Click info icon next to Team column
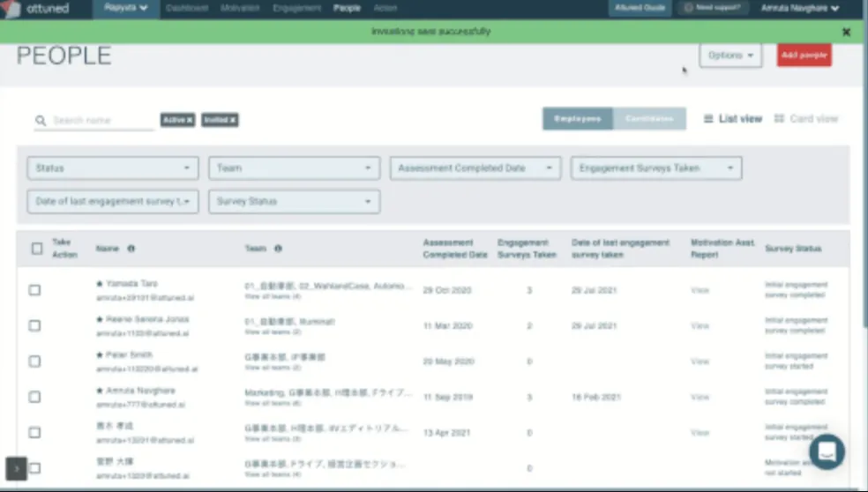The image size is (868, 492). tap(278, 249)
